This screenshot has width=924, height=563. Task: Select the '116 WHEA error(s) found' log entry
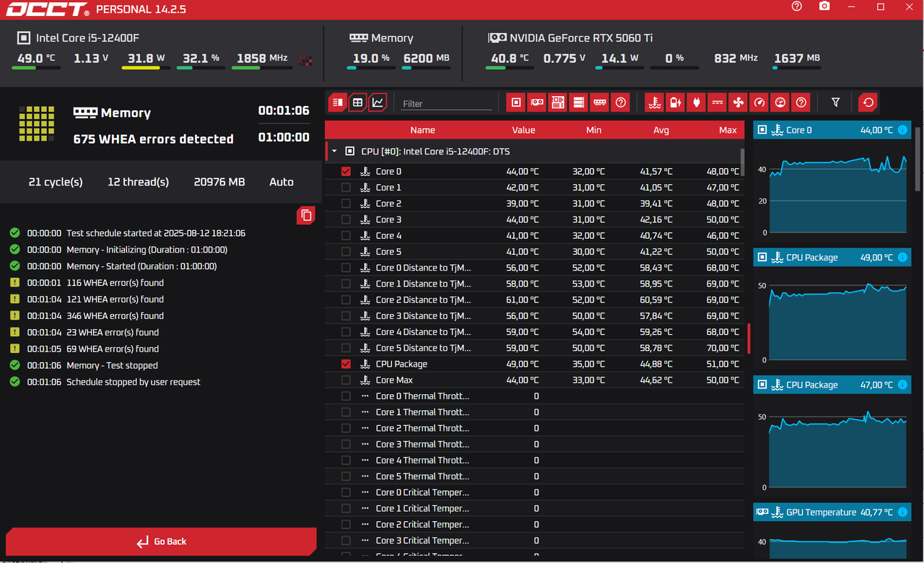tap(115, 283)
